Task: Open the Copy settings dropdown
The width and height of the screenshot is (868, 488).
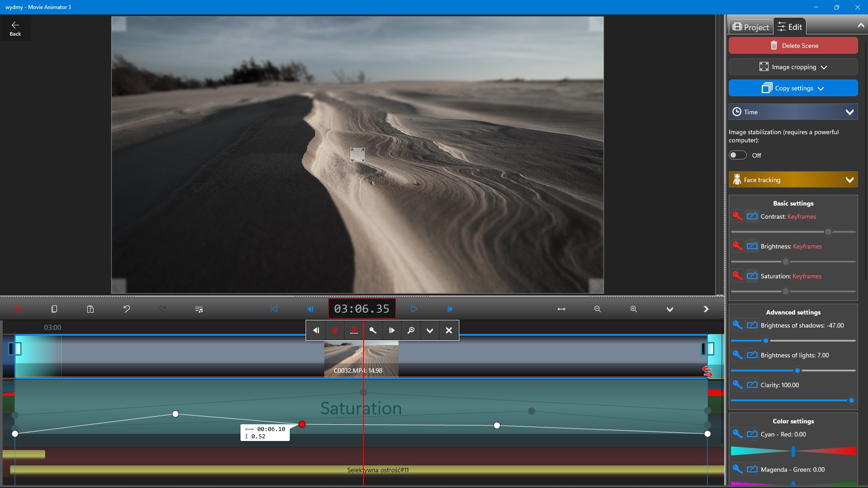Action: 793,88
